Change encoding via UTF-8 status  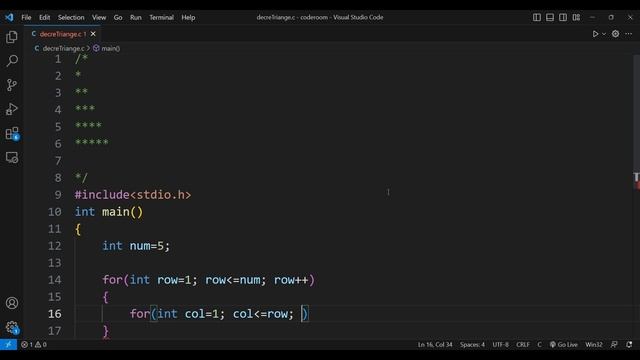coord(500,344)
